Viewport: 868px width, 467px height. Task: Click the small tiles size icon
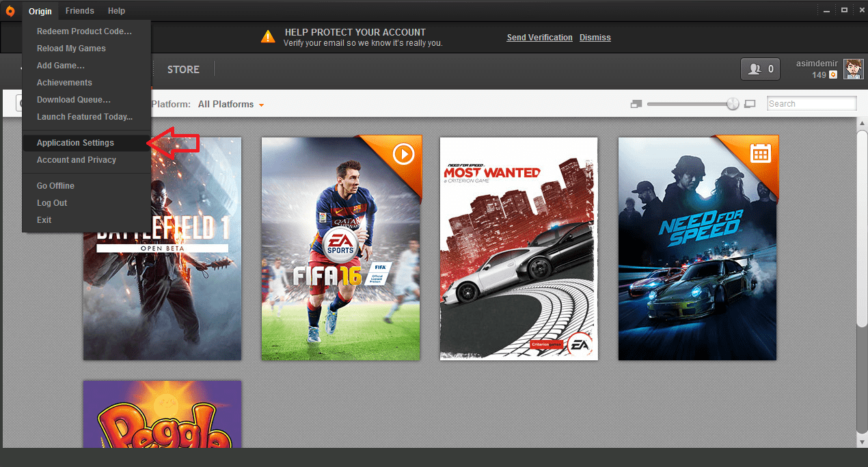click(x=637, y=104)
